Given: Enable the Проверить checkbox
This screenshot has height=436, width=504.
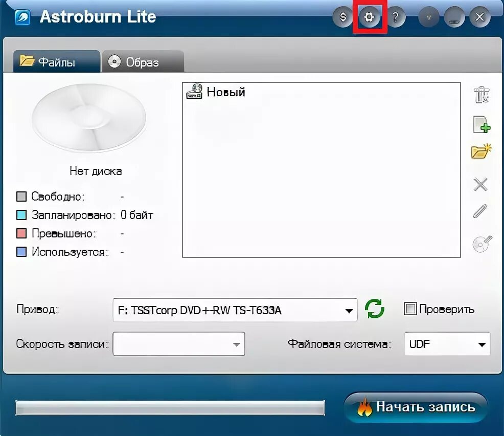Looking at the screenshot, I should click(410, 309).
